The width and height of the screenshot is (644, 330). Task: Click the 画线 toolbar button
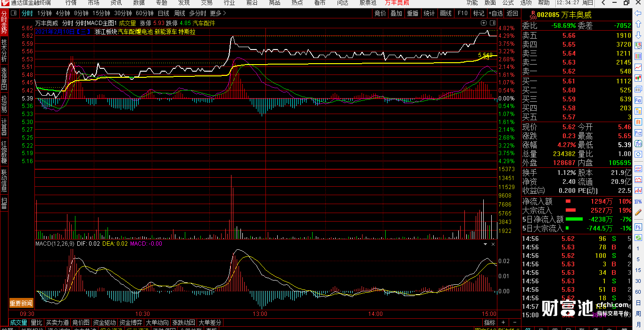coord(446,13)
